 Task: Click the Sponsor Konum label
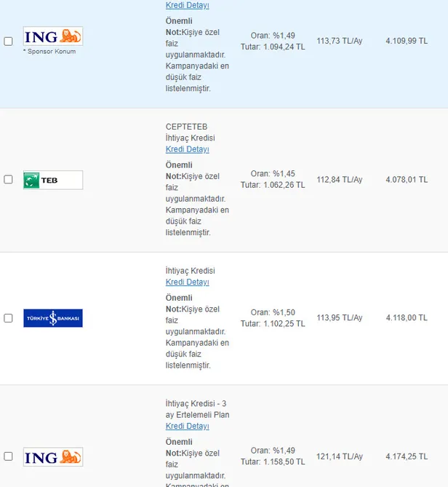pos(49,52)
